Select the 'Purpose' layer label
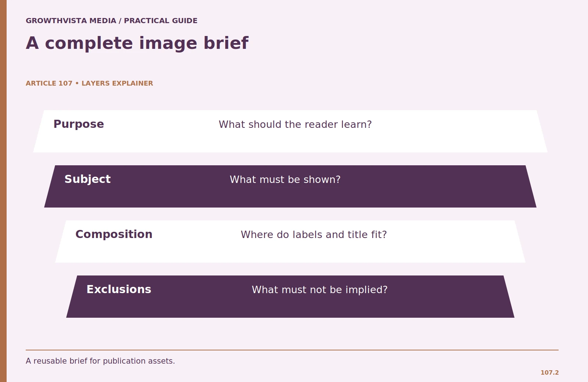 pyautogui.click(x=79, y=124)
